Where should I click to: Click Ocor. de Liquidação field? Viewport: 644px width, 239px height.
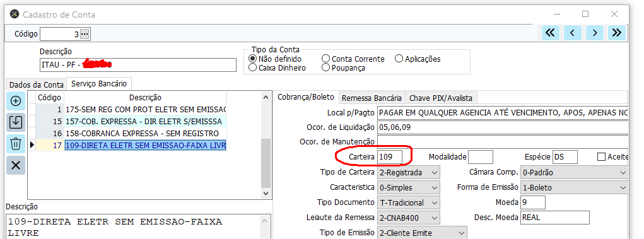[503, 127]
